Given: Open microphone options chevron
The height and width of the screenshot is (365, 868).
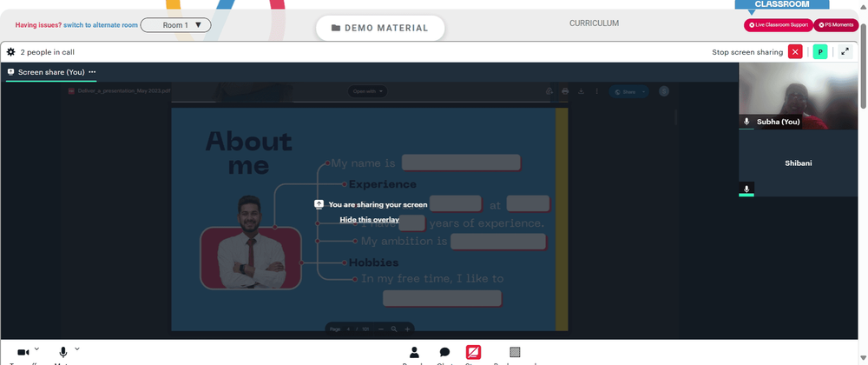Looking at the screenshot, I should (x=77, y=349).
